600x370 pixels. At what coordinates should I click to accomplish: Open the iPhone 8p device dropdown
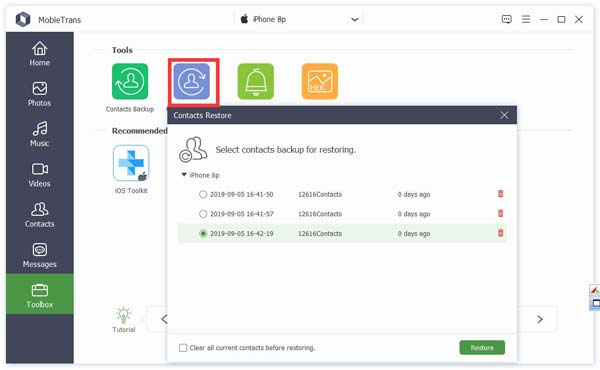(299, 19)
